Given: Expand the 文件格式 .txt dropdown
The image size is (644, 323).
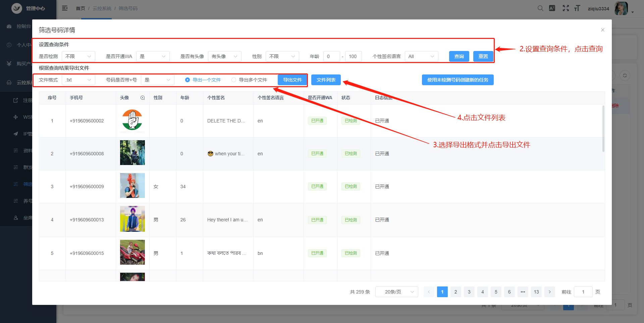Looking at the screenshot, I should pos(78,80).
